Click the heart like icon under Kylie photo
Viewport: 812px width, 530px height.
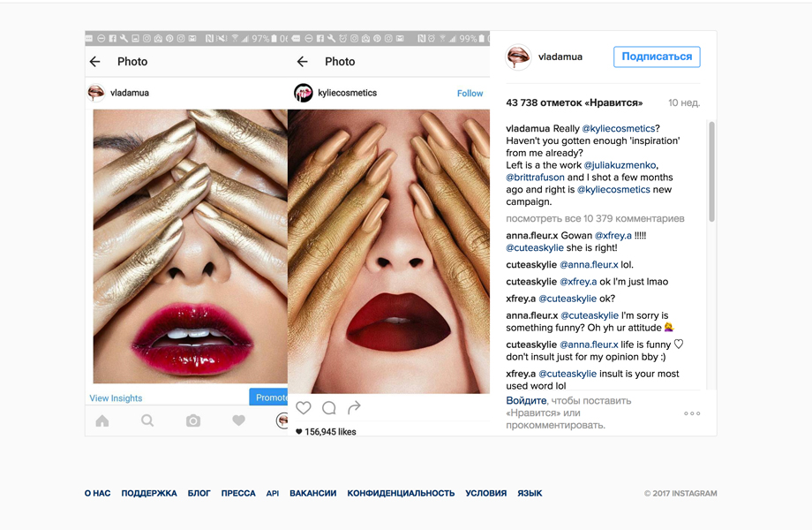304,408
